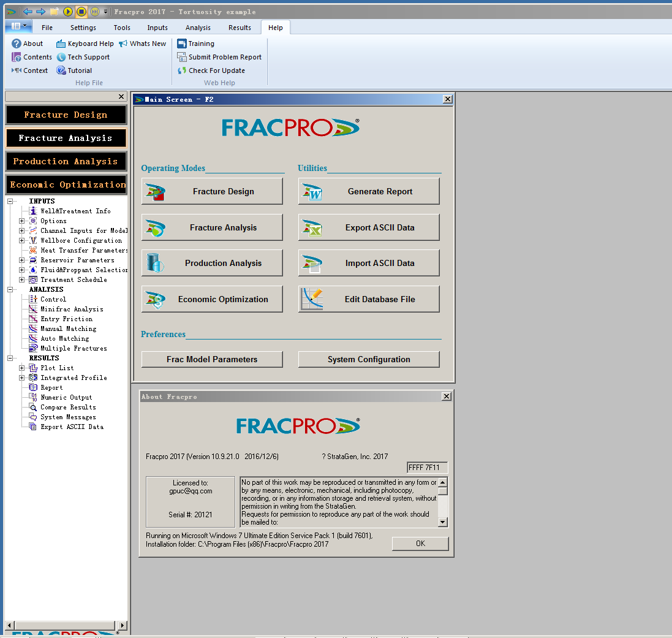Select Production Analysis in sidebar
The height and width of the screenshot is (638, 672).
[66, 161]
